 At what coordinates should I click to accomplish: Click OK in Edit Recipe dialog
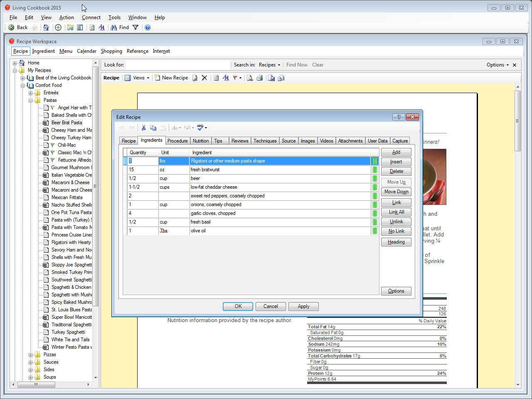click(238, 306)
